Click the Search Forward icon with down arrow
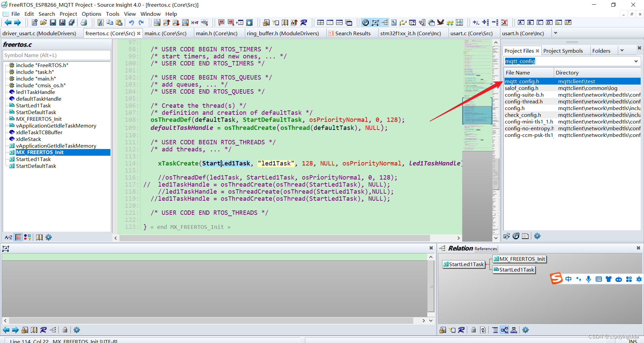Viewport: 644px width, 343px height. click(176, 22)
